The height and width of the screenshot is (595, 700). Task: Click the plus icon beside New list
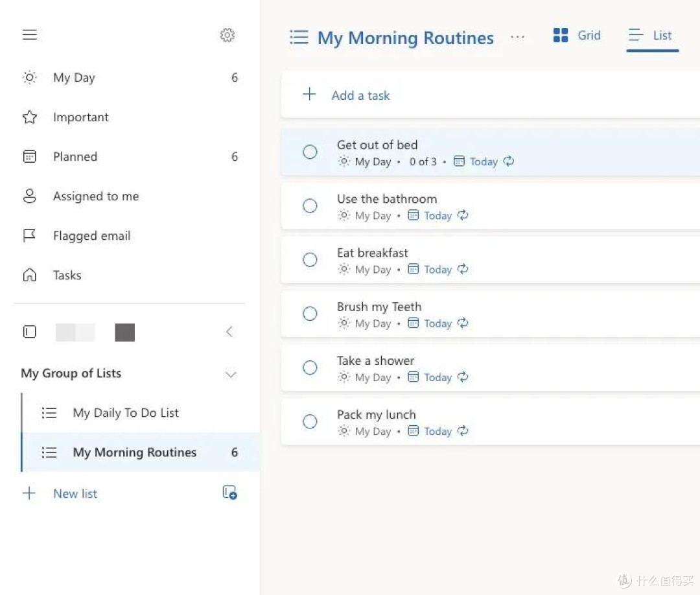(29, 493)
